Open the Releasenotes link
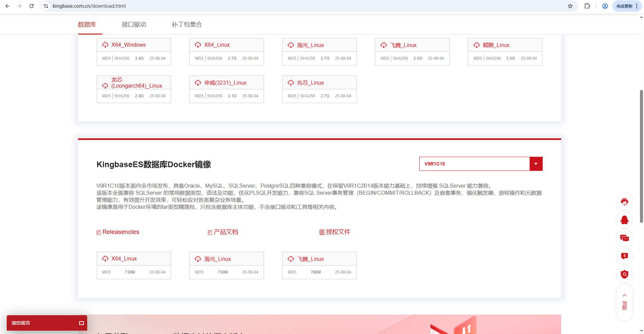 tap(118, 232)
